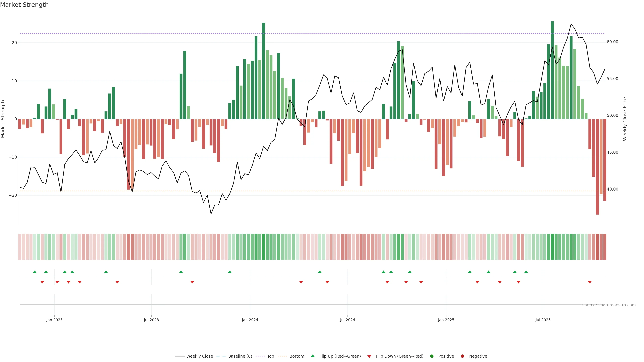Click the first red flip-down triangle marker
Screen dimensions: 644x362
(x=42, y=282)
